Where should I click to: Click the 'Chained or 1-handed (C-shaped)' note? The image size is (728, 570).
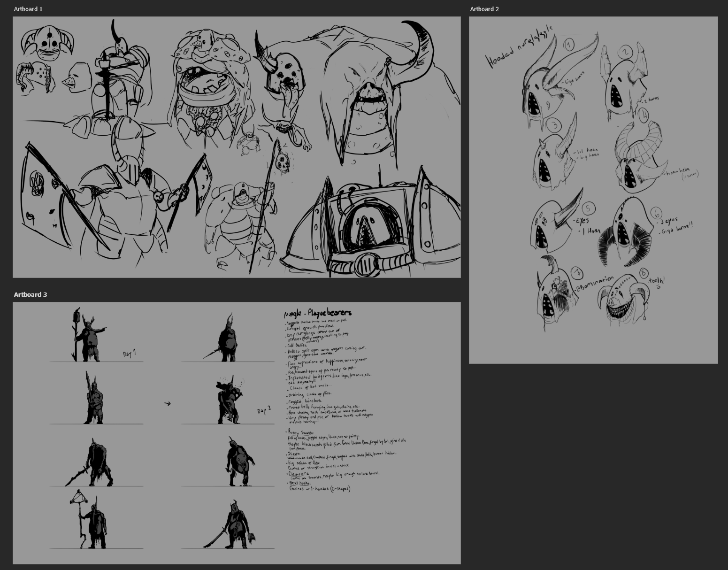pyautogui.click(x=320, y=489)
